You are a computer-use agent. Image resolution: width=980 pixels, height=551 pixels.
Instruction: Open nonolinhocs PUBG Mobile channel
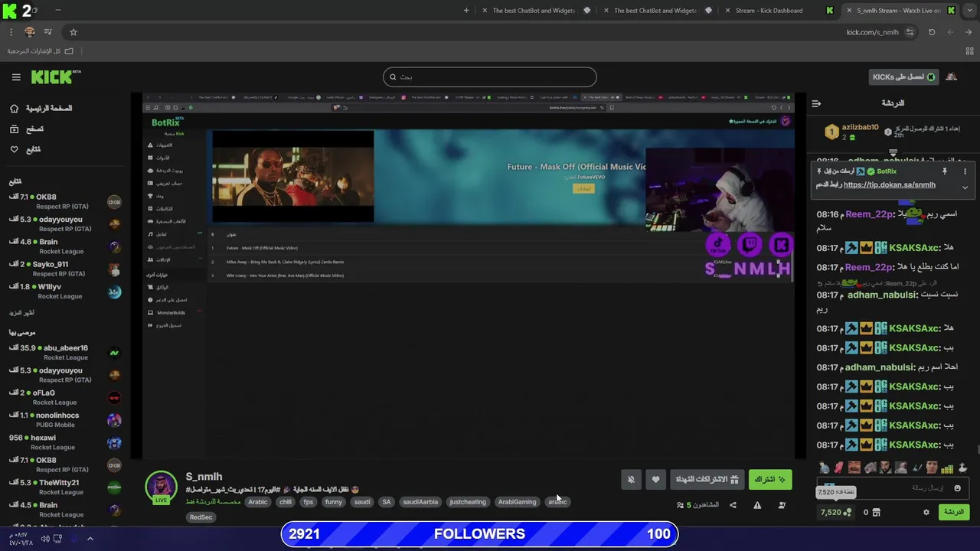(x=65, y=420)
